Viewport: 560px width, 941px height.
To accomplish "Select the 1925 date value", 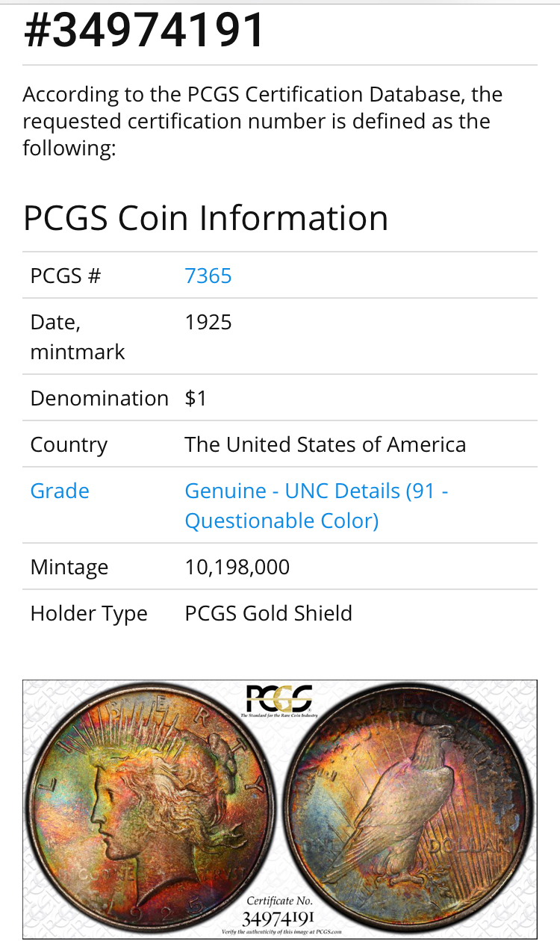I will pos(208,322).
